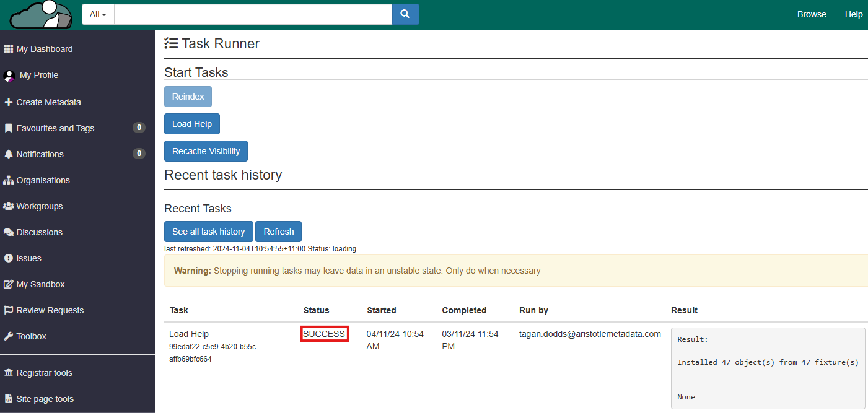Click the My Profile avatar icon
This screenshot has width=868, height=413.
[9, 76]
